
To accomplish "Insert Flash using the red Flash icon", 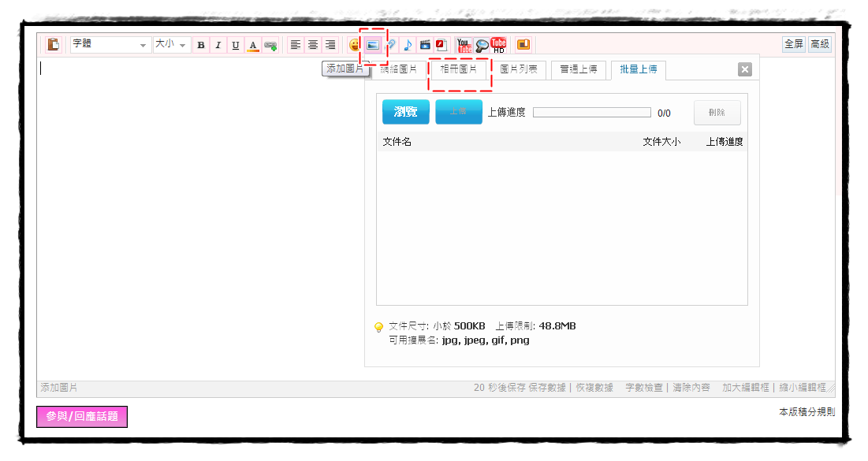I will [441, 45].
